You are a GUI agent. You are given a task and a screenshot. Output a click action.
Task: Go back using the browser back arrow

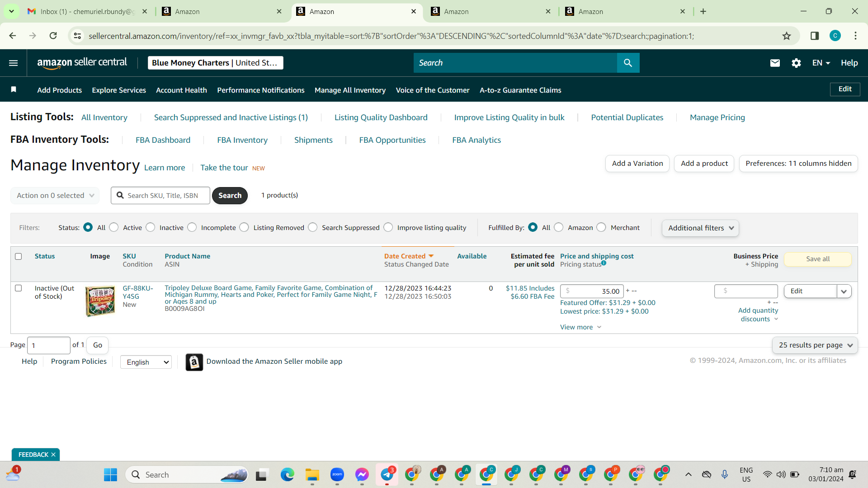13,36
